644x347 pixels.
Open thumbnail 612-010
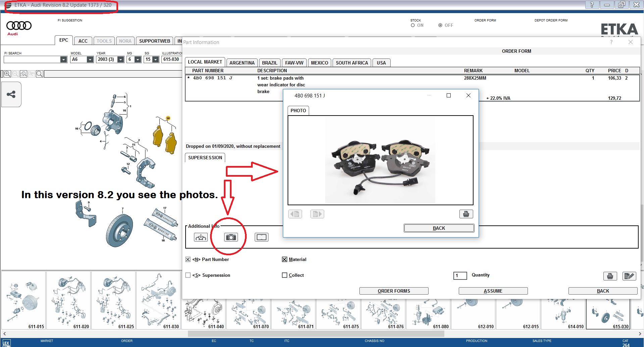[473, 314]
